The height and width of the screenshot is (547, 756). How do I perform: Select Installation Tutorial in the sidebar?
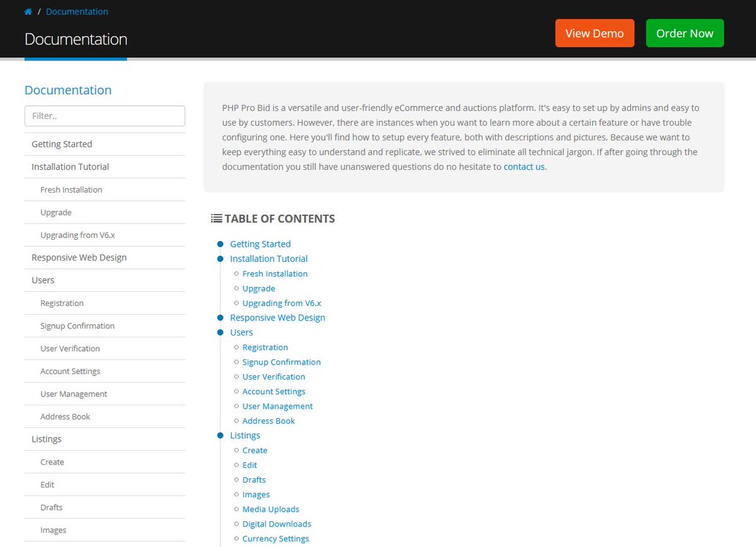105,167
